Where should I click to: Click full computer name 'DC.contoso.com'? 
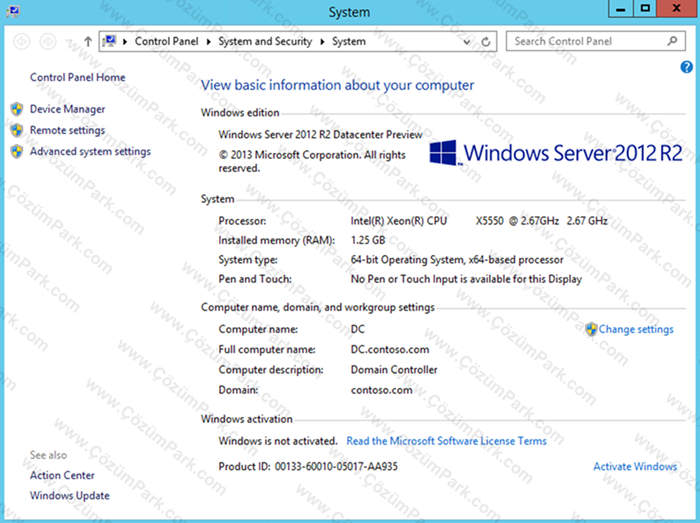click(390, 349)
